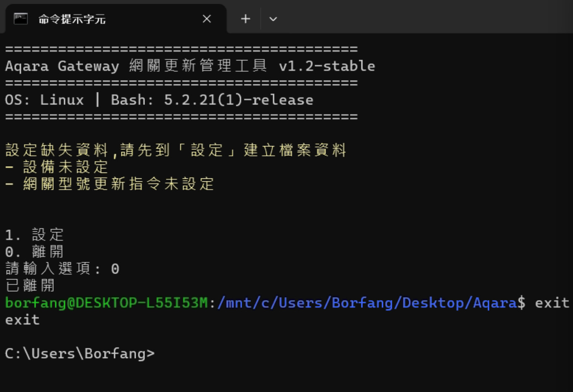The width and height of the screenshot is (573, 392).
Task: Click the "請輸入選項: 0" input line
Action: pyautogui.click(x=62, y=269)
